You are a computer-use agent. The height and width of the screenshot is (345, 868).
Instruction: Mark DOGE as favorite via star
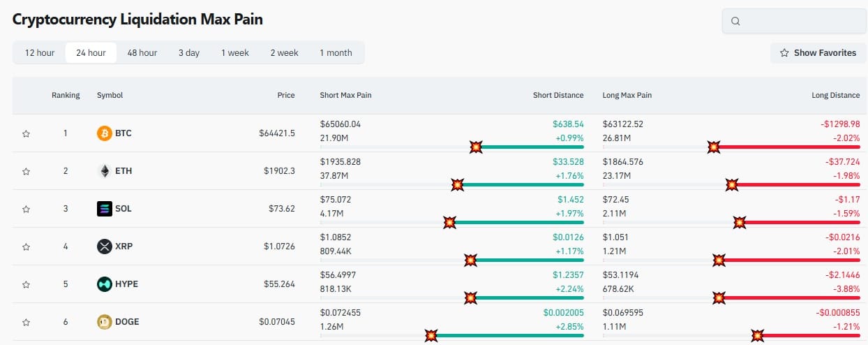[x=26, y=322]
